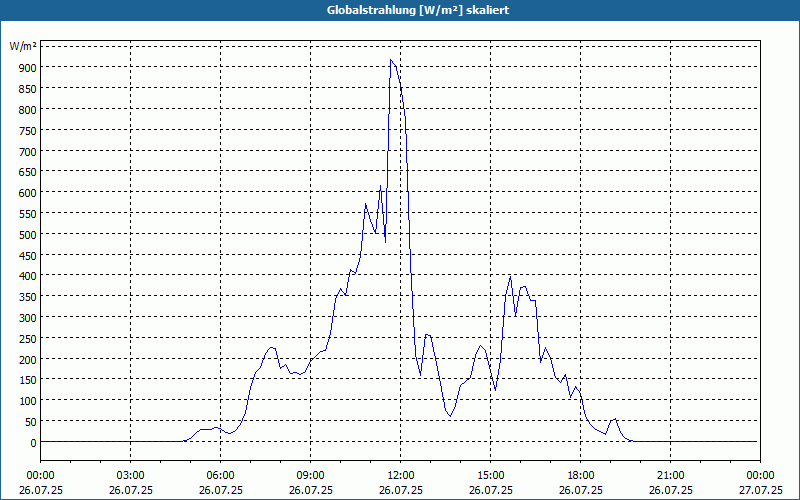
Task: Click the 12:00 time label
Action: pos(401,476)
